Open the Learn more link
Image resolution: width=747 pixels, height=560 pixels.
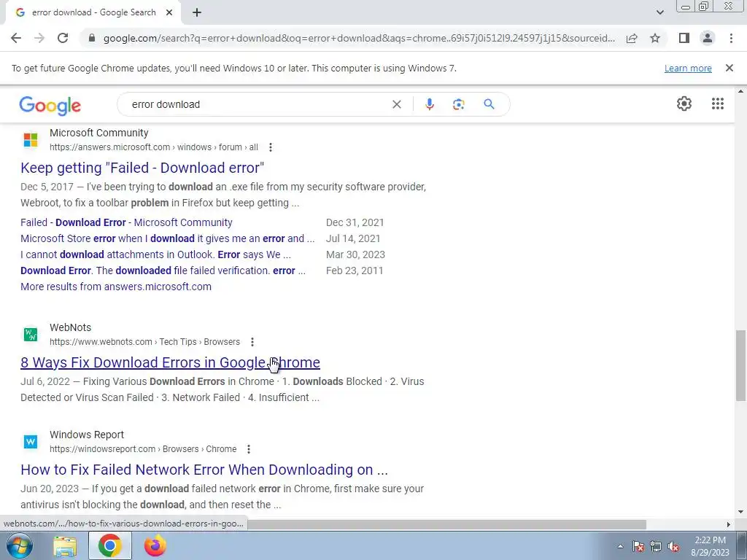(x=688, y=68)
